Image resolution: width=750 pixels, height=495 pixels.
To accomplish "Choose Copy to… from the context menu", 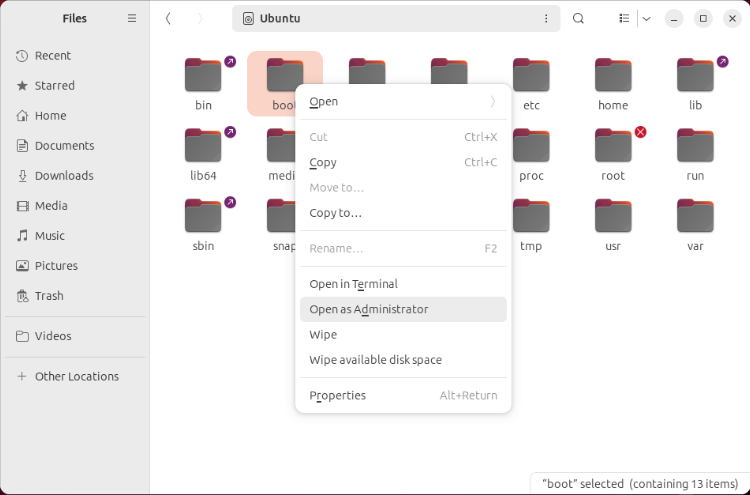I will pos(403,213).
